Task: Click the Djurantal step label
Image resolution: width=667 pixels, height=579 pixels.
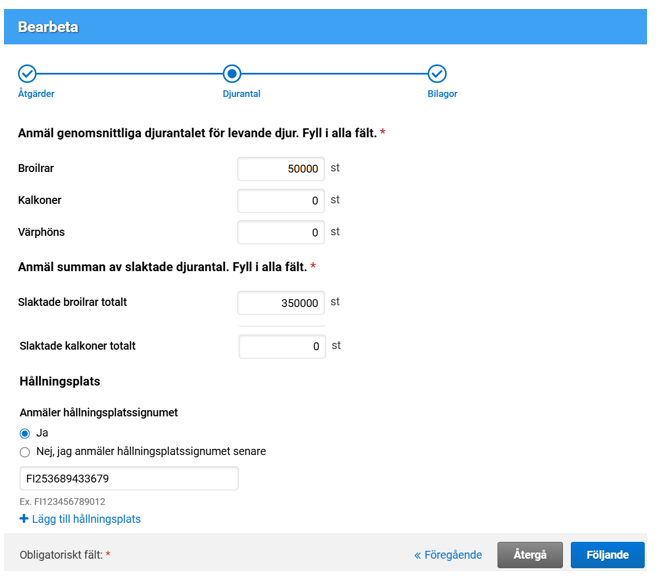Action: (x=241, y=94)
